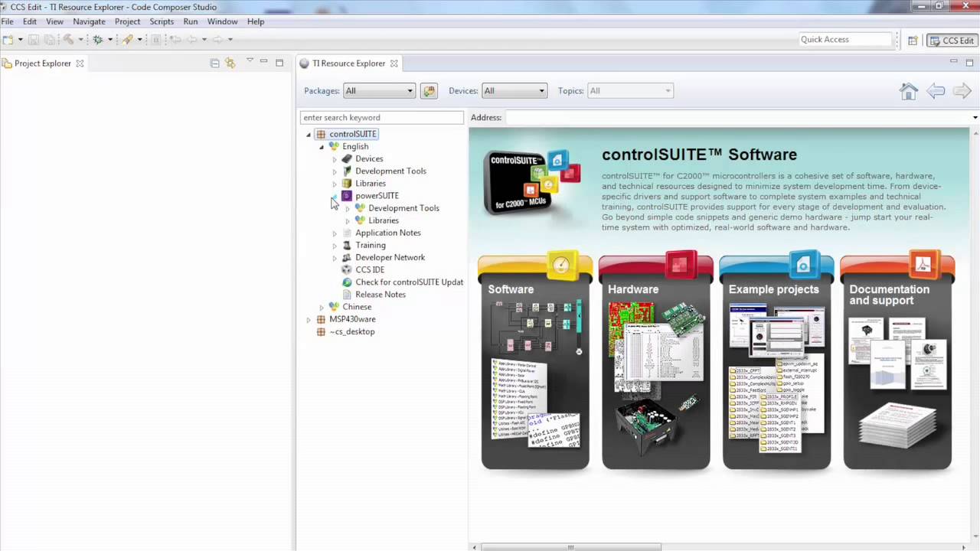Click the package manager icon beside Packages
The height and width of the screenshot is (551, 980).
pyautogui.click(x=429, y=91)
